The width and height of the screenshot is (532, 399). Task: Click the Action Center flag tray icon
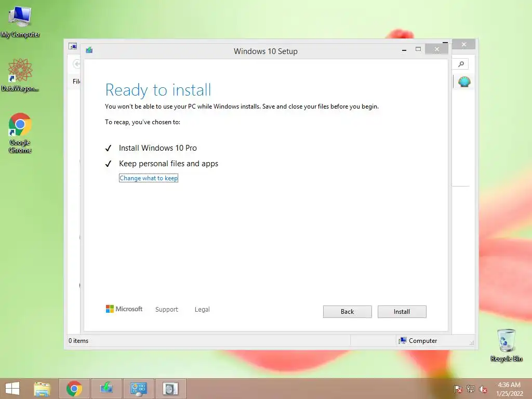[458, 389]
